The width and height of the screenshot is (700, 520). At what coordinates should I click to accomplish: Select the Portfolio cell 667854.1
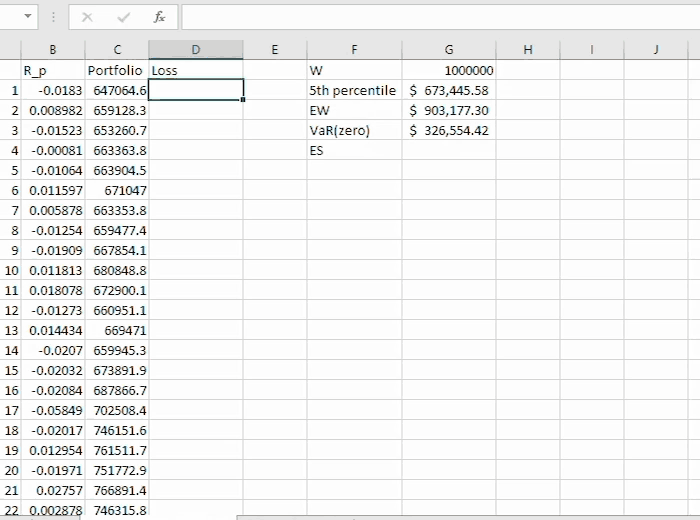click(x=117, y=250)
